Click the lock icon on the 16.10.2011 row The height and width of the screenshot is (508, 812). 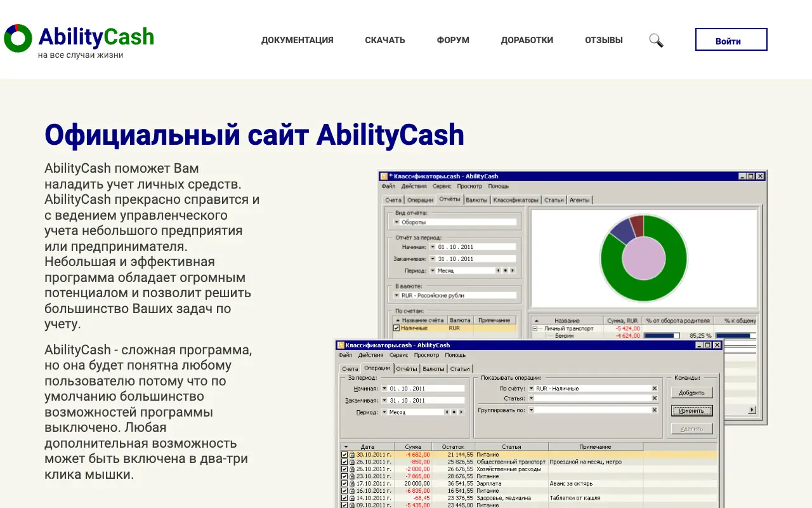pos(352,491)
